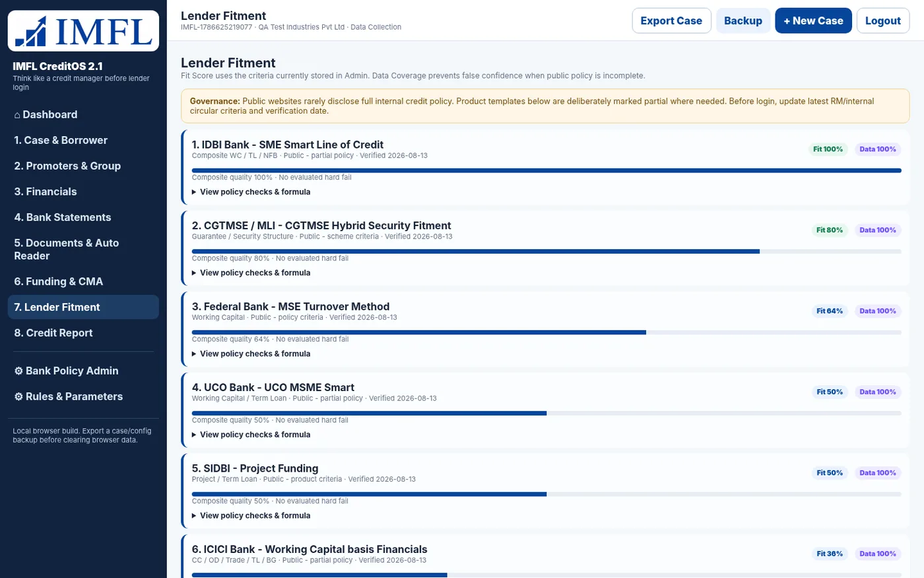Click the Governance notice banner

(545, 106)
